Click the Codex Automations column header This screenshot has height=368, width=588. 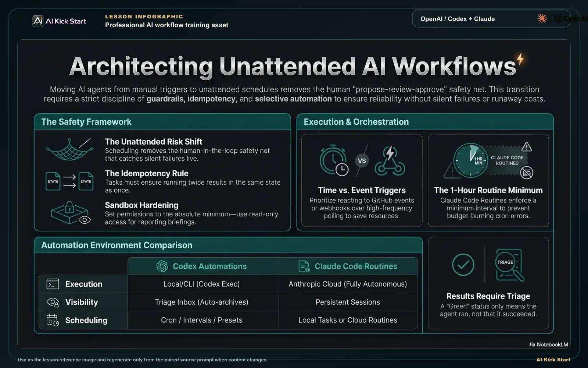(203, 266)
